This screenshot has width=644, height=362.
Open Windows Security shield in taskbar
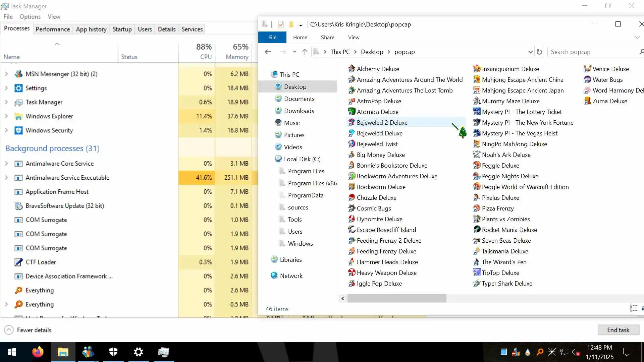(x=113, y=352)
